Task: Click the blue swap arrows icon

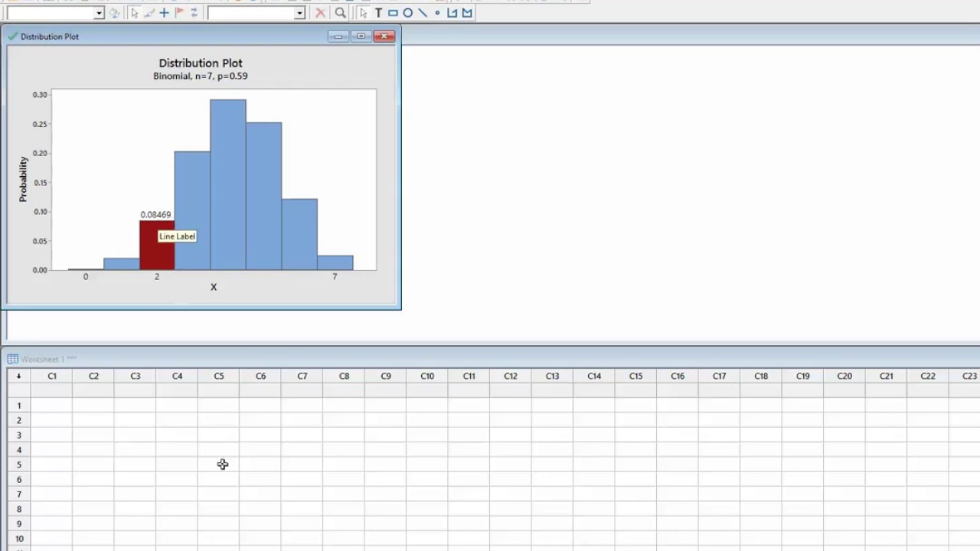Action: click(194, 13)
